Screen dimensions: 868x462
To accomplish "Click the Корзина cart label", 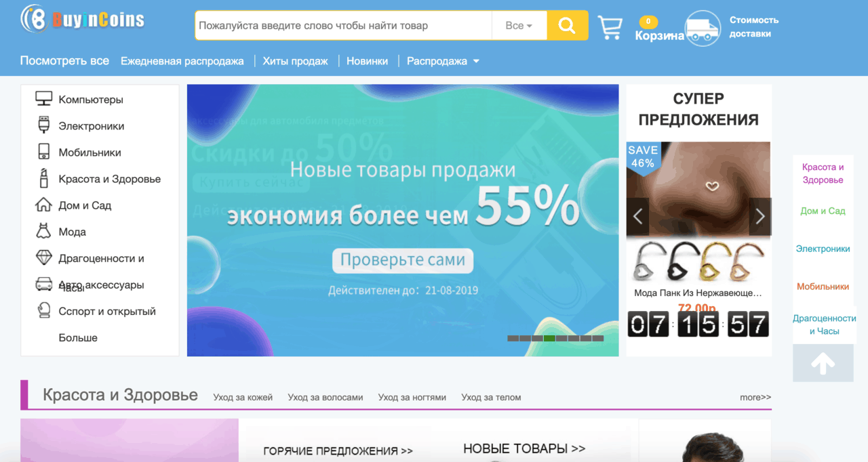I will 659,36.
